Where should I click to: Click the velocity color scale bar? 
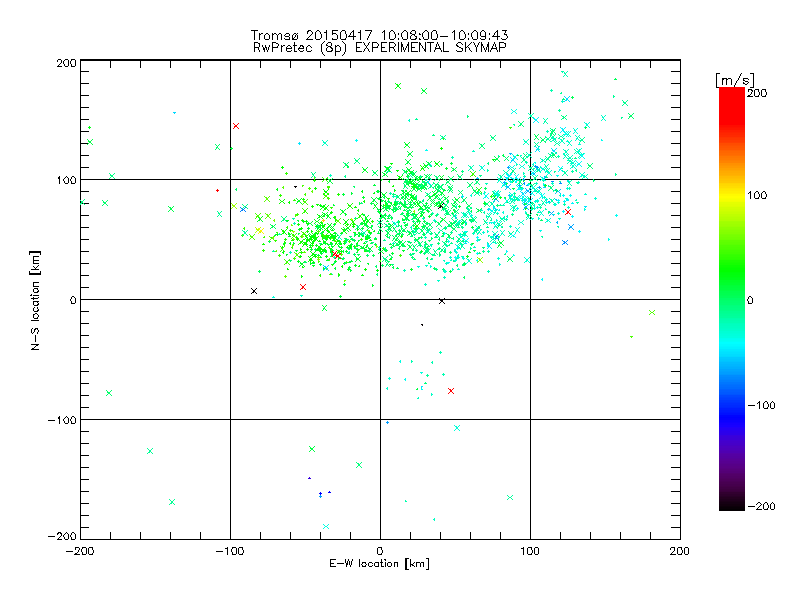[732, 299]
